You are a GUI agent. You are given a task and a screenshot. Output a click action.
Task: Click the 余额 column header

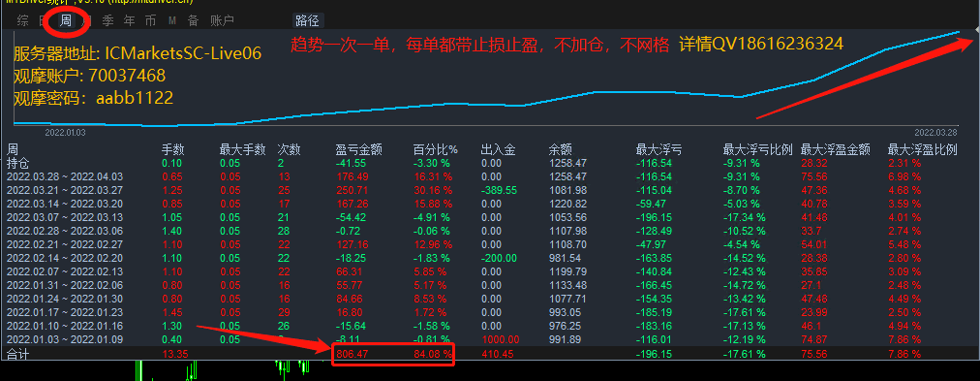tap(561, 149)
